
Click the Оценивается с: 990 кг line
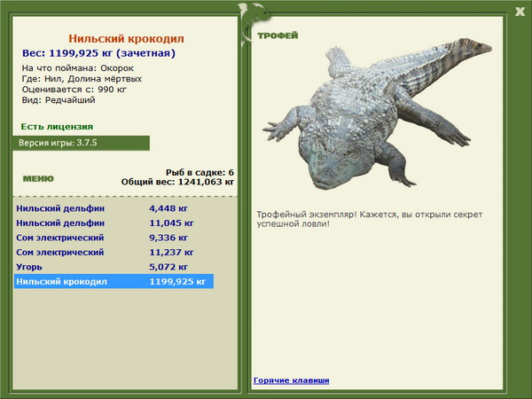pos(74,90)
